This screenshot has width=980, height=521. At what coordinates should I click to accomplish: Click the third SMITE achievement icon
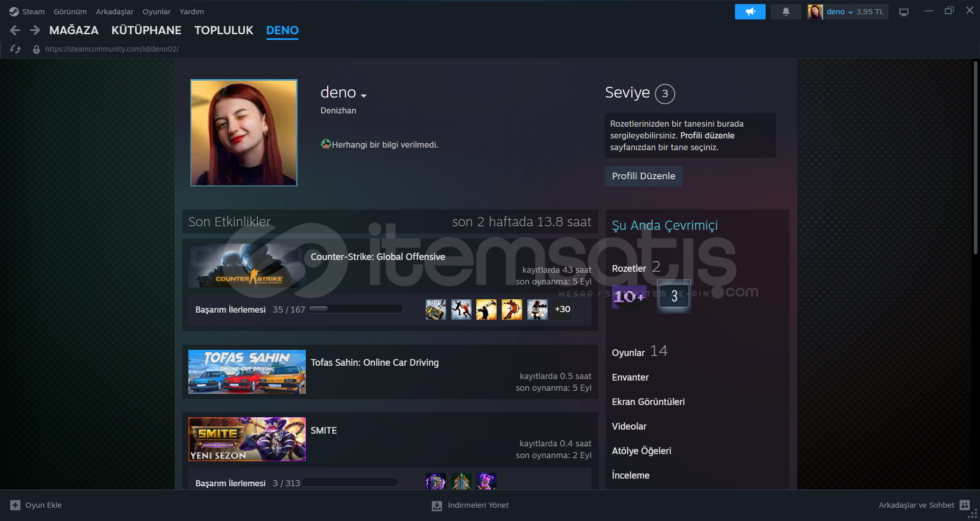(x=486, y=481)
